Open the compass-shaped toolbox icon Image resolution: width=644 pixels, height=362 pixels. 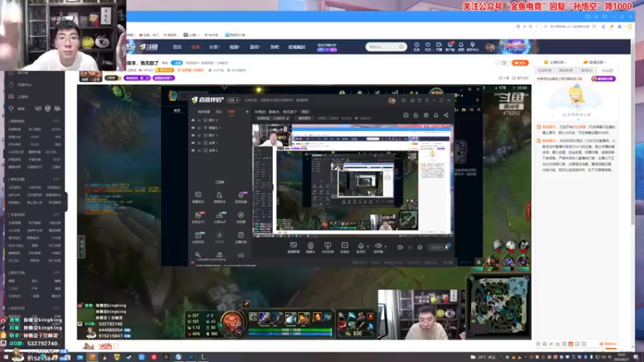[241, 215]
